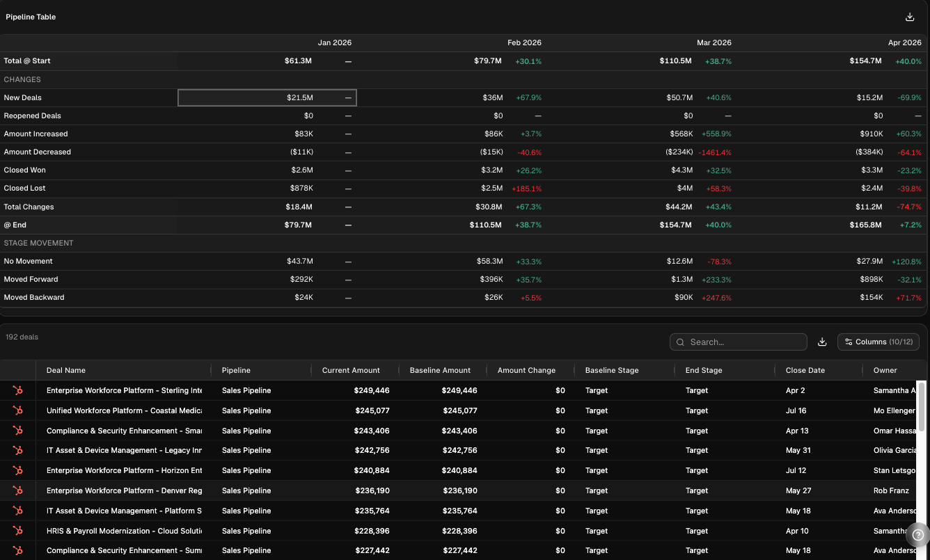Click Feb 2026 Closed Won value $3.2M

[x=492, y=170]
